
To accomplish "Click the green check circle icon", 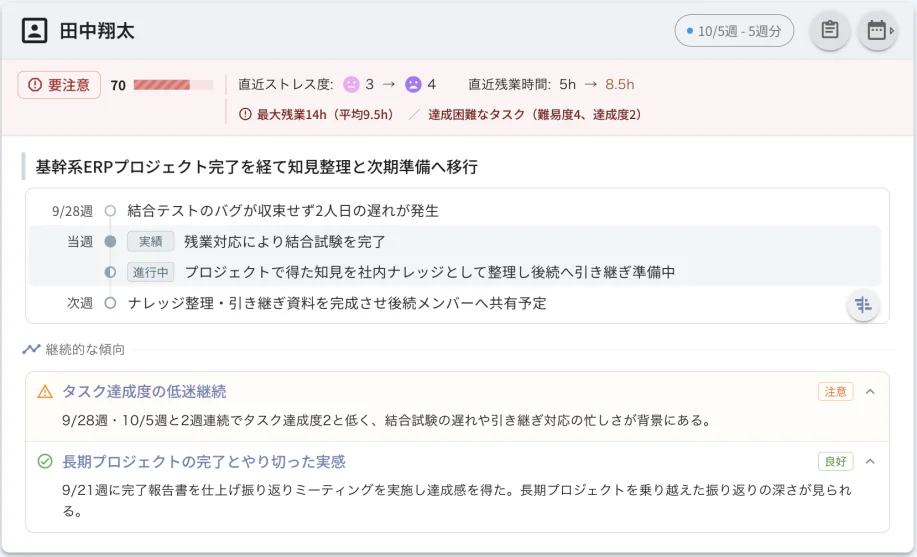I will (45, 462).
